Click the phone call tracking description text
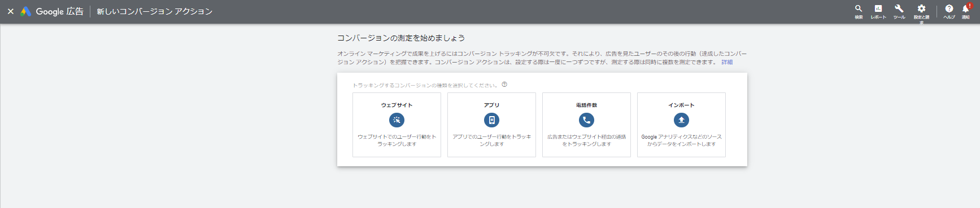Screen dimensions: 980x208 [x=586, y=140]
